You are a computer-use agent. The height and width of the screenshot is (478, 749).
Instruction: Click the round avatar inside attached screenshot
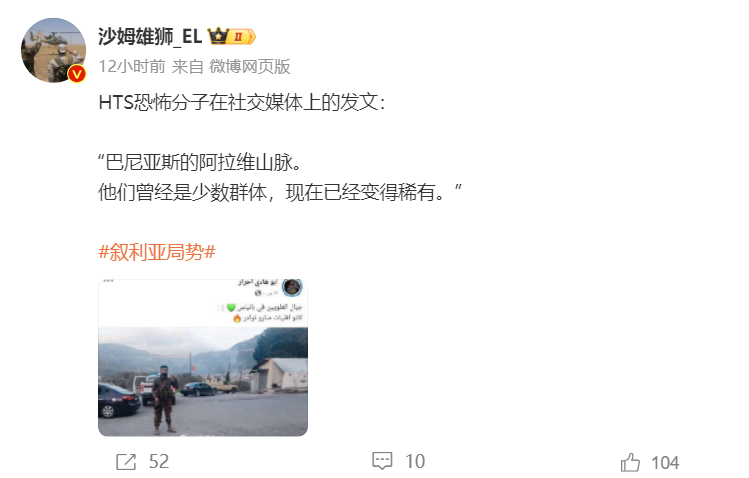point(292,287)
